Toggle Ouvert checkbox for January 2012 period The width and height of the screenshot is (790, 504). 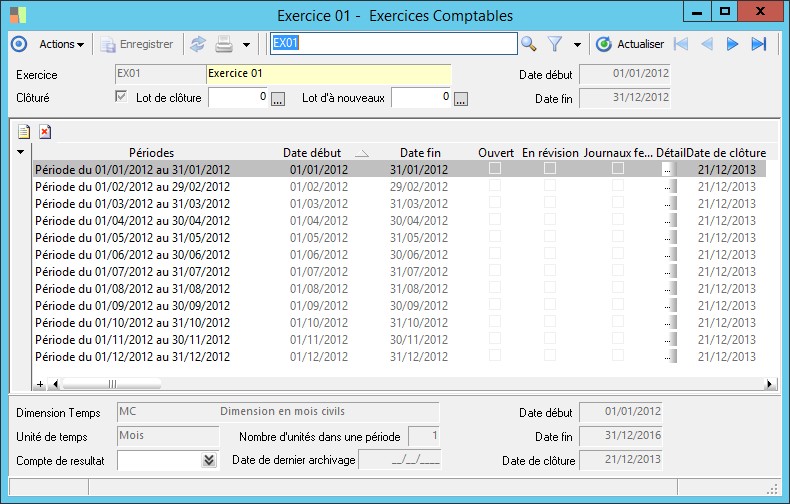tap(495, 168)
